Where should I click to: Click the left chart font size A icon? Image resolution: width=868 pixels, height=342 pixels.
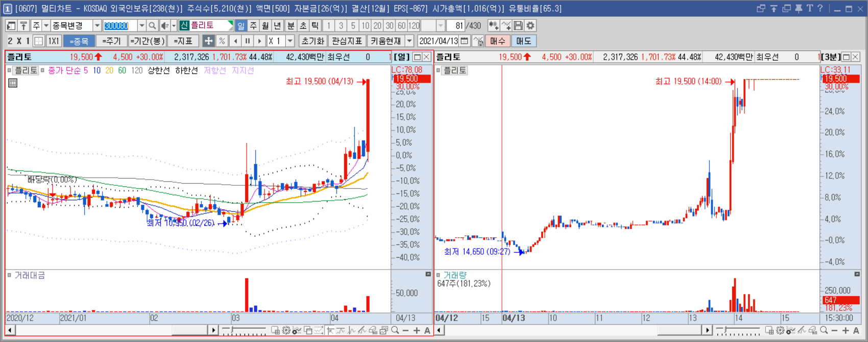[427, 331]
